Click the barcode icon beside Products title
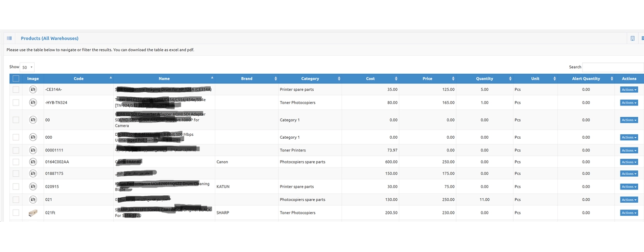644x252 pixels. (x=9, y=38)
